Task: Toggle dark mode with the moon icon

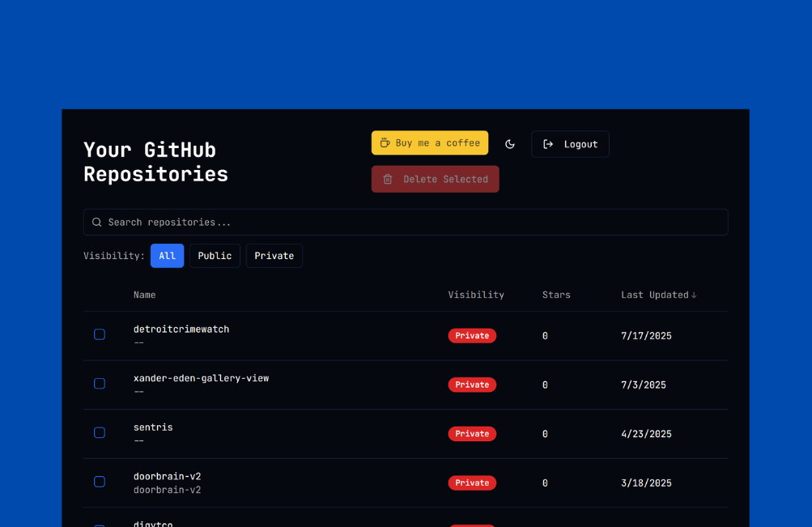Action: (x=509, y=143)
